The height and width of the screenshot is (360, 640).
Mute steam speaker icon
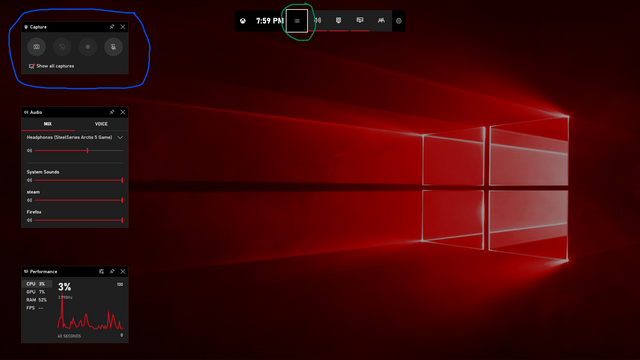click(x=29, y=200)
